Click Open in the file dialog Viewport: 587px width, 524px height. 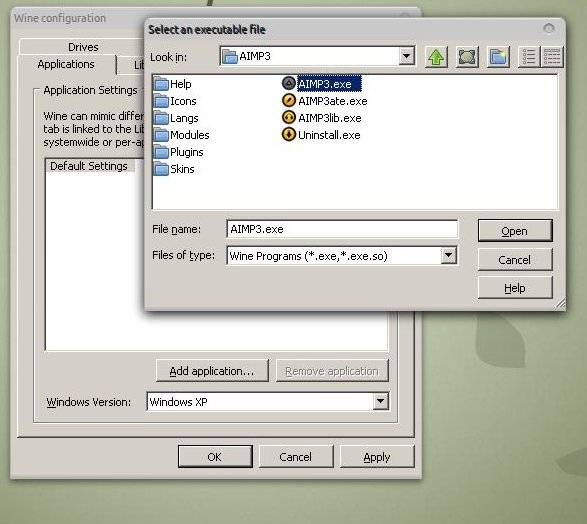coord(515,231)
